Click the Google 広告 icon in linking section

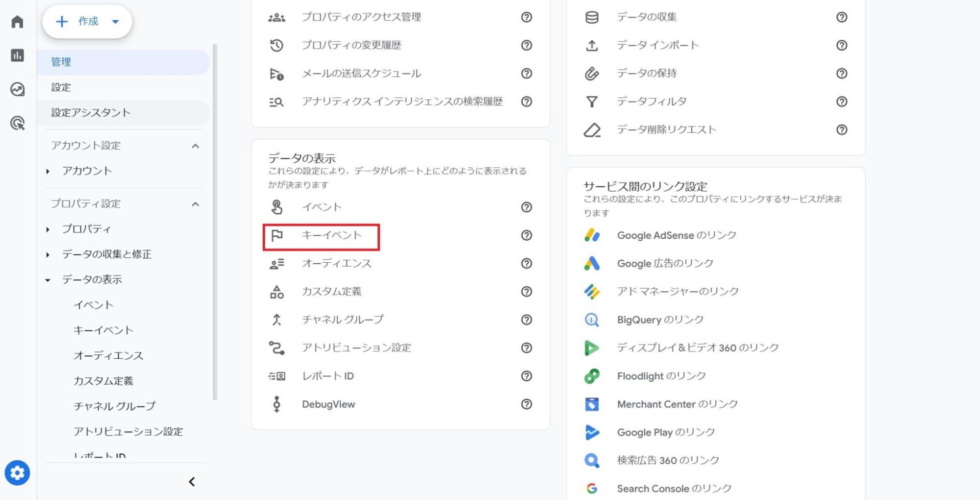592,263
